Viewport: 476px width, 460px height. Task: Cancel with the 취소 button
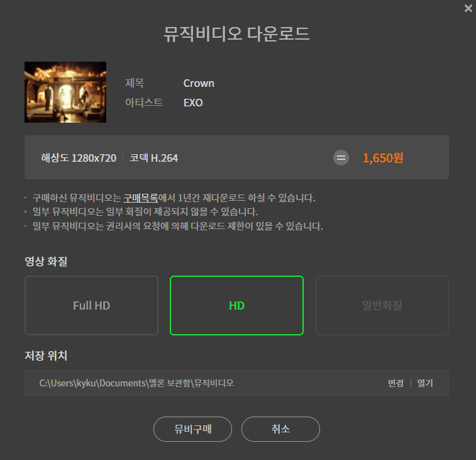(280, 429)
